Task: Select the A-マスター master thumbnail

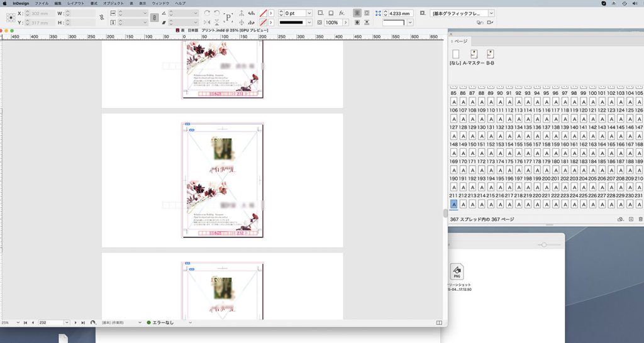Action: pos(474,54)
